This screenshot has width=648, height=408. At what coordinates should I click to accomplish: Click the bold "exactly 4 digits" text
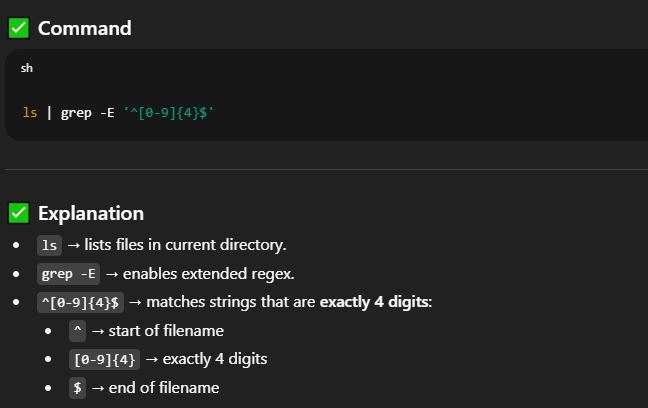373,302
